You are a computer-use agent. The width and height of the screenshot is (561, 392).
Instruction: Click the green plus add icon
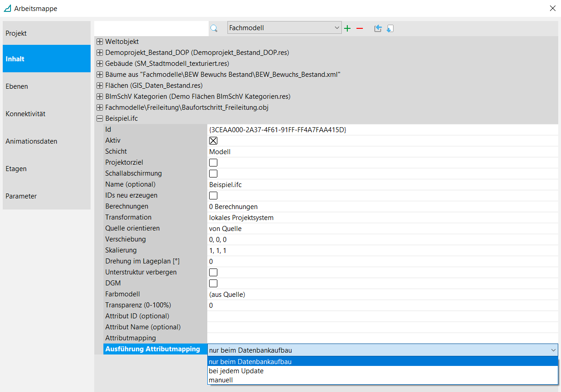click(347, 28)
